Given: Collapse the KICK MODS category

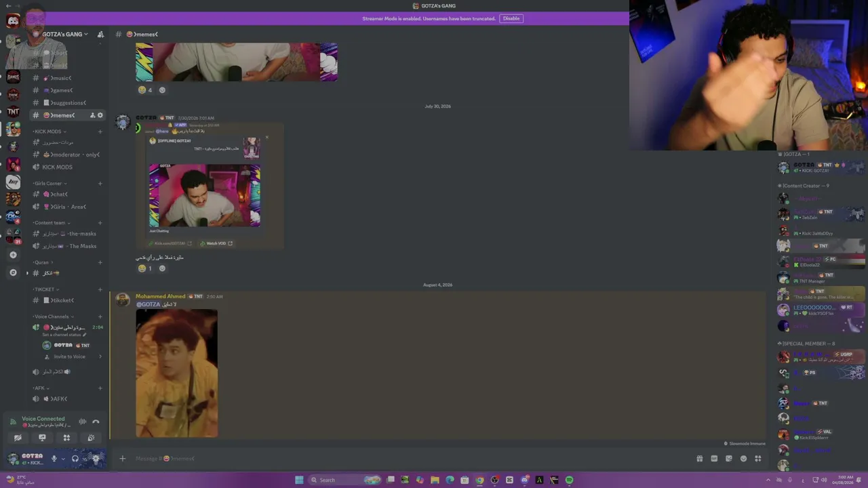Looking at the screenshot, I should click(48, 131).
